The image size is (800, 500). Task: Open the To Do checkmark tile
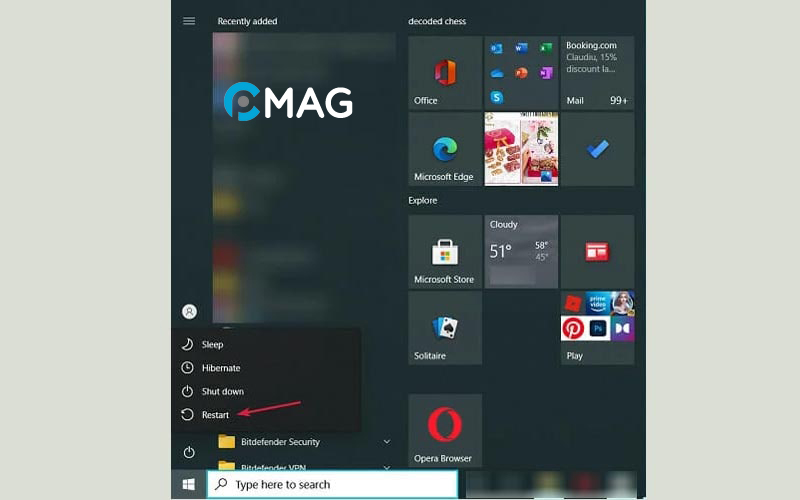(x=597, y=149)
